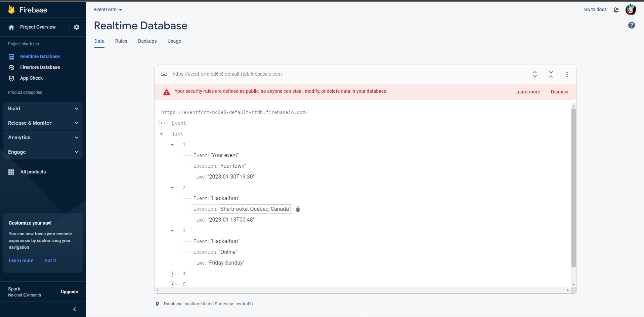644x317 pixels.
Task: Click the red warning triangle icon
Action: [167, 92]
